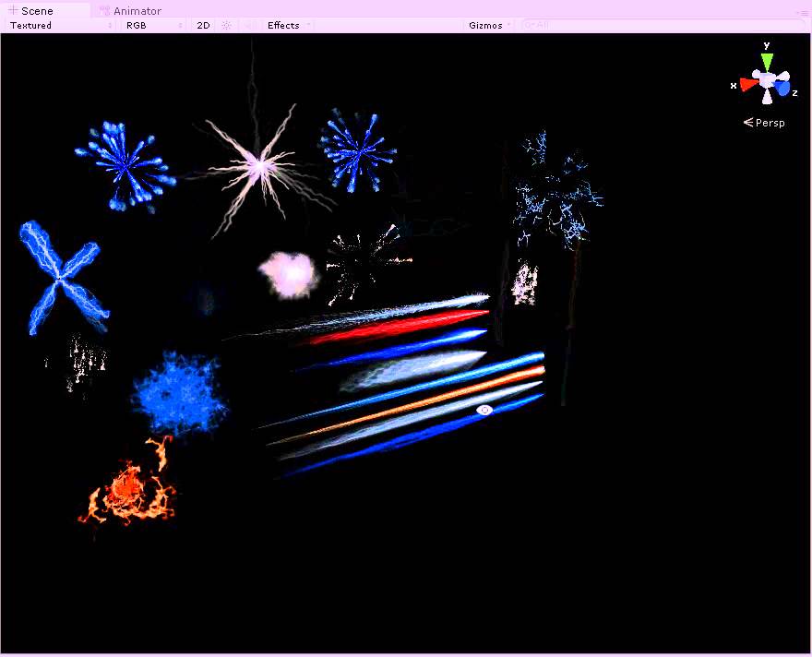Click the red X axis cone
The height and width of the screenshot is (657, 812).
747,84
